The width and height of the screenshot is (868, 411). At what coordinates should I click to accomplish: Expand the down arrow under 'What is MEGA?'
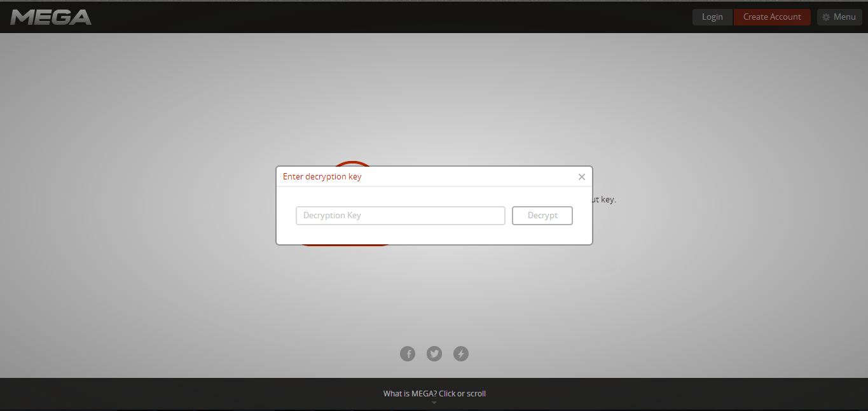(x=434, y=402)
